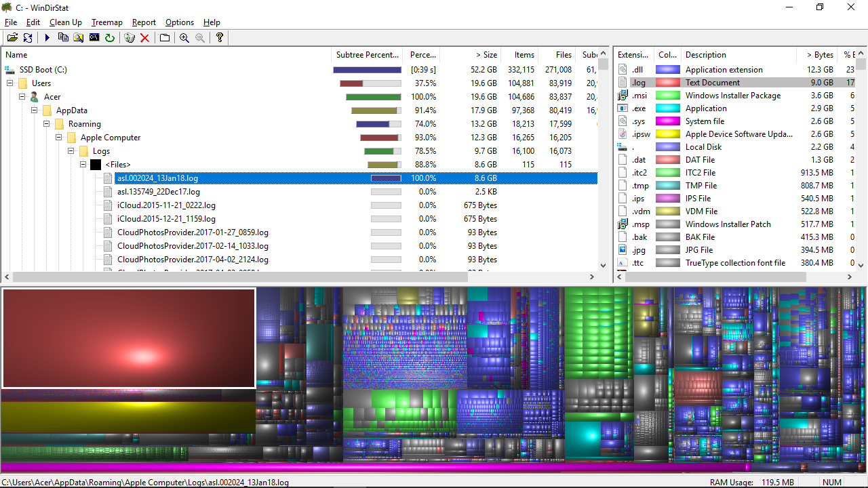Click the SSD Boot (C:) drive icon

9,70
